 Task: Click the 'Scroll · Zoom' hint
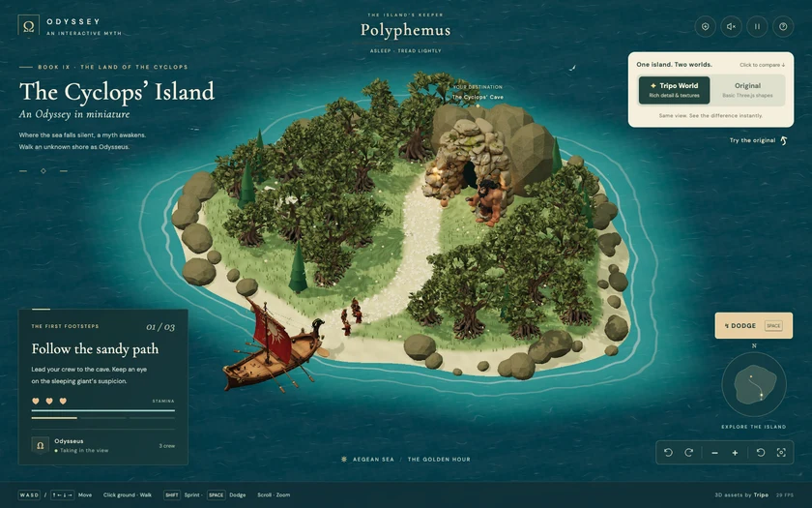click(274, 495)
